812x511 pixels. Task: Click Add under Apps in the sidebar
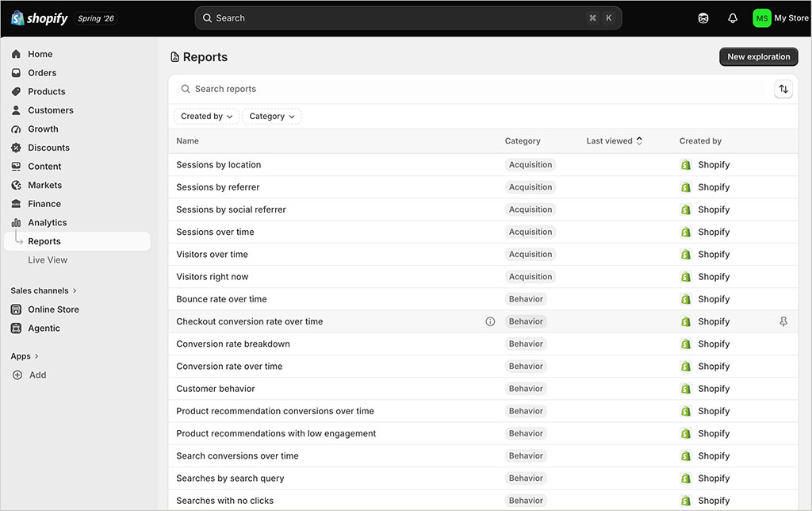(37, 375)
